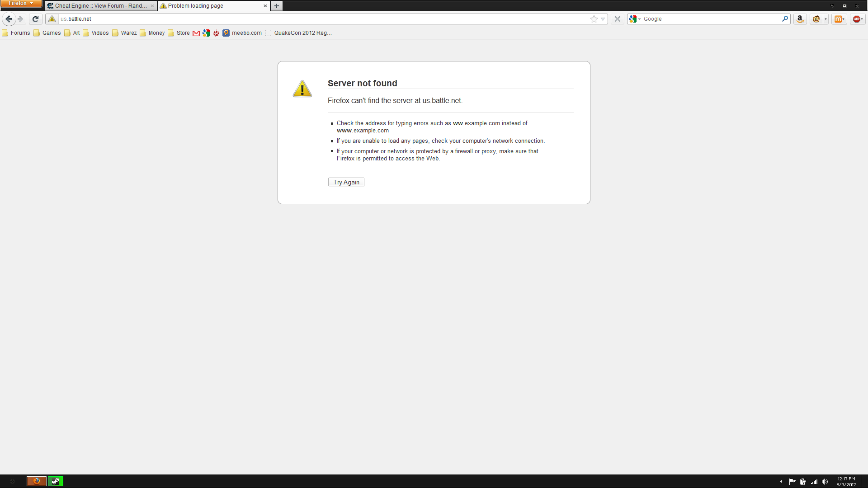Click the battery power tray icon

coord(803,482)
